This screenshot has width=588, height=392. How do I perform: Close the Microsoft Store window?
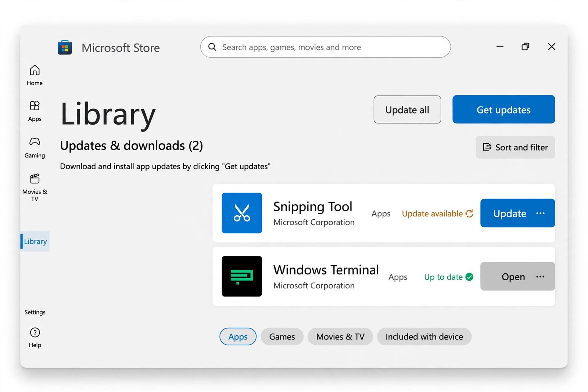click(x=551, y=47)
